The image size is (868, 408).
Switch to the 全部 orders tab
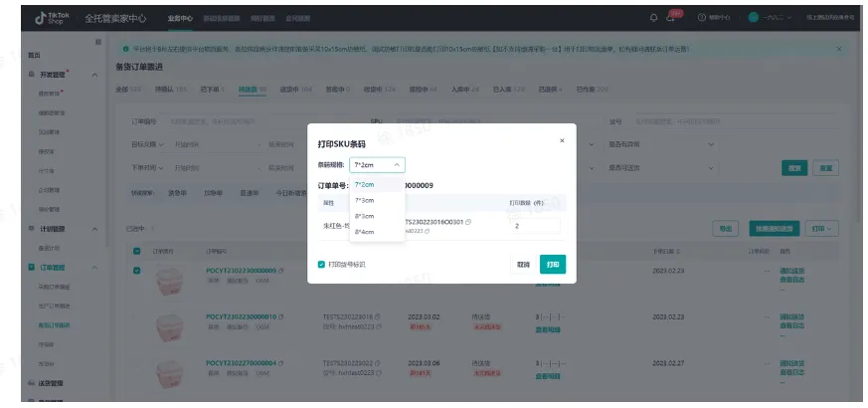coord(128,90)
